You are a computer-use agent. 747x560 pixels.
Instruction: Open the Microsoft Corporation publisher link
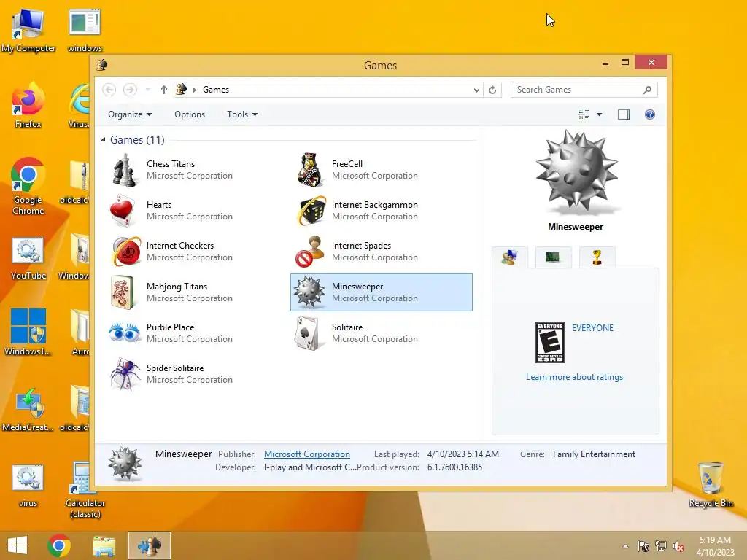(307, 454)
